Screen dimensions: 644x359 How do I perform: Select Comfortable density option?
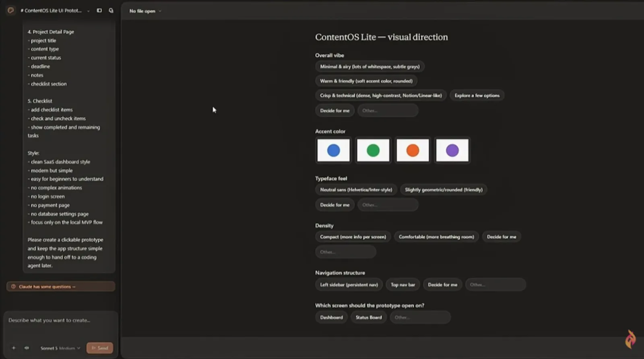point(436,237)
